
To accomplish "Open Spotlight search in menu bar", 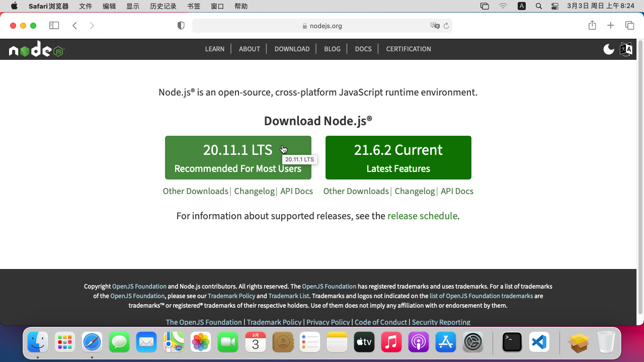I will click(x=539, y=6).
